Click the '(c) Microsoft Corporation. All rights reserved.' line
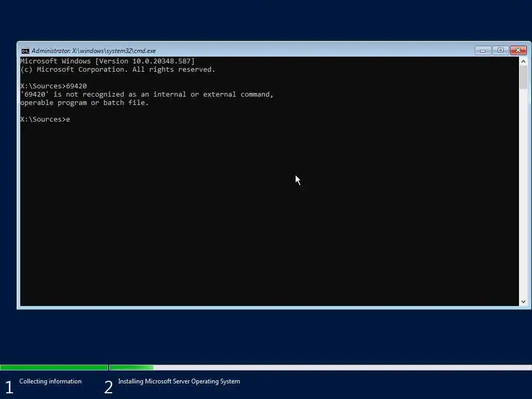 click(x=118, y=70)
